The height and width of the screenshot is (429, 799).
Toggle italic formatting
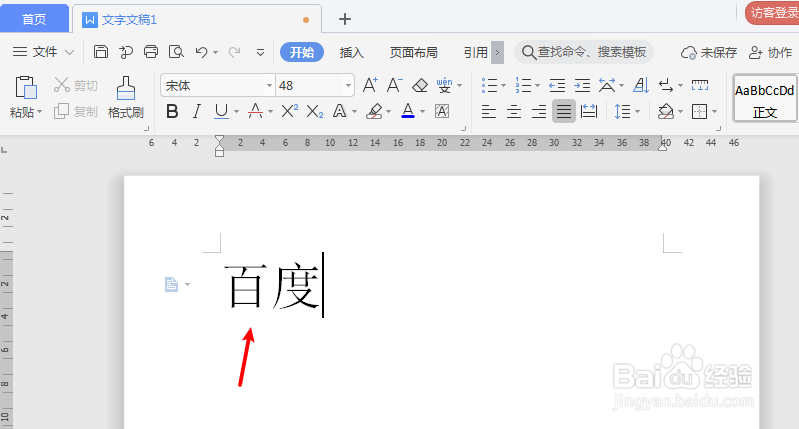click(197, 111)
